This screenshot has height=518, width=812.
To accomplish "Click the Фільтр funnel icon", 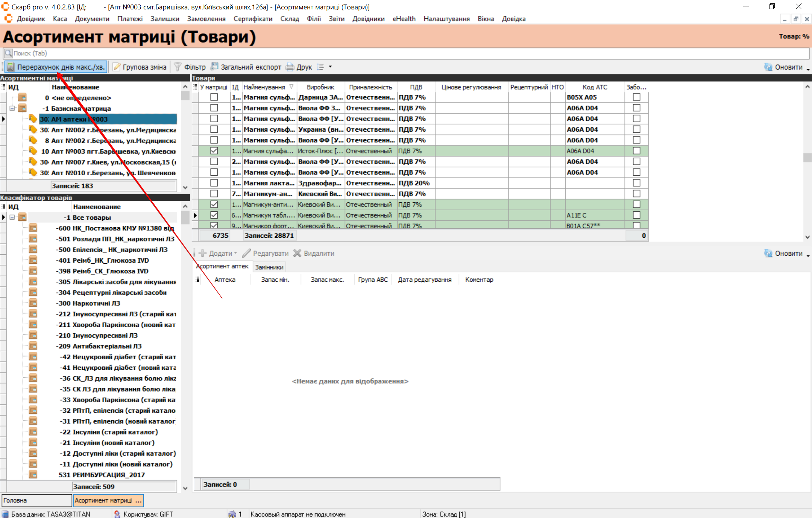I will 178,67.
